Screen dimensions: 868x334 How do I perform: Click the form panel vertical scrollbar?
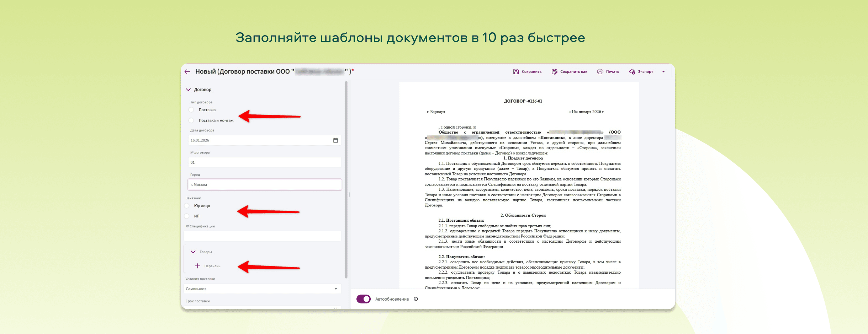pyautogui.click(x=346, y=180)
